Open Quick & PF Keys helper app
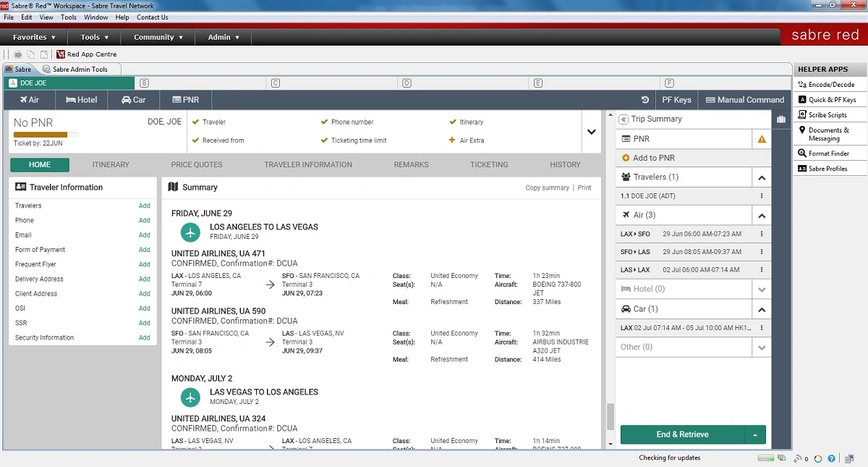Screen dimensions: 868x467 click(x=830, y=100)
